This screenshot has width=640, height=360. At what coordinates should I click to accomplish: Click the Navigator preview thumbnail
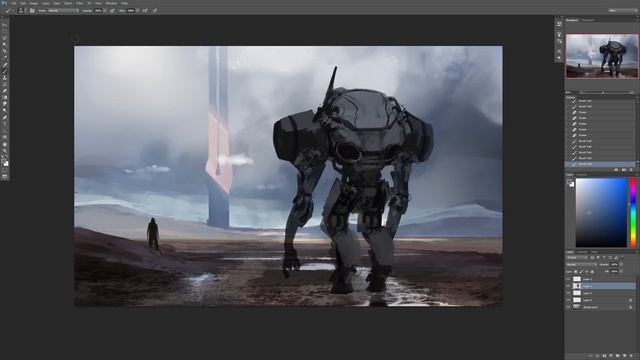(x=602, y=56)
